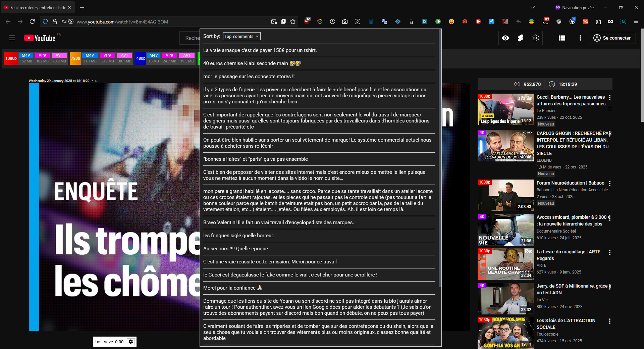Click the gear icon beside Last save
This screenshot has height=349, width=644.
[131, 342]
